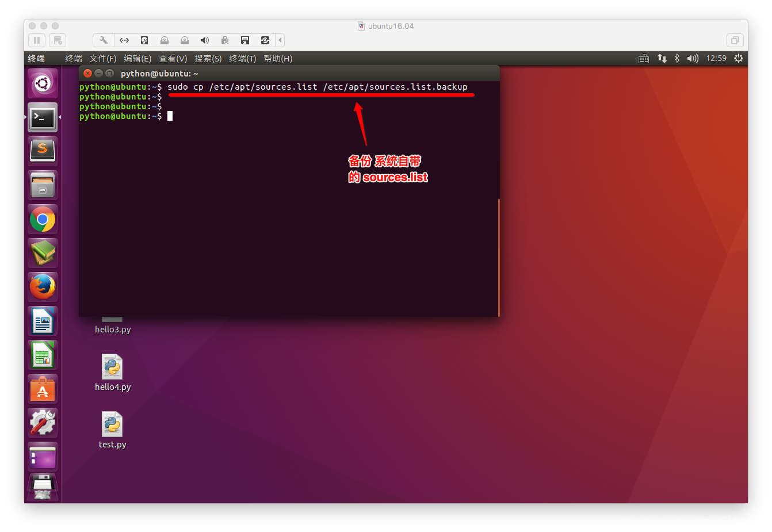The width and height of the screenshot is (772, 532).
Task: Select test.py desktop file icon
Action: coord(112,424)
